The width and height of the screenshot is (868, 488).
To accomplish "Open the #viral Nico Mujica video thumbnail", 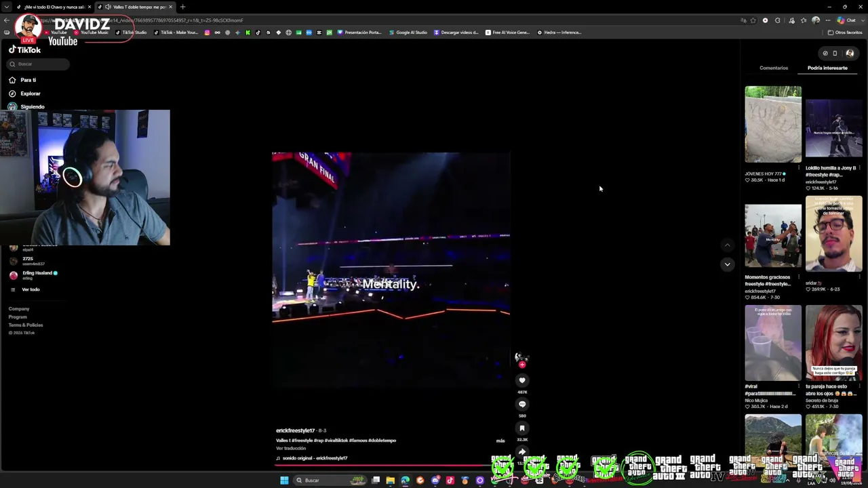I will pos(773,343).
